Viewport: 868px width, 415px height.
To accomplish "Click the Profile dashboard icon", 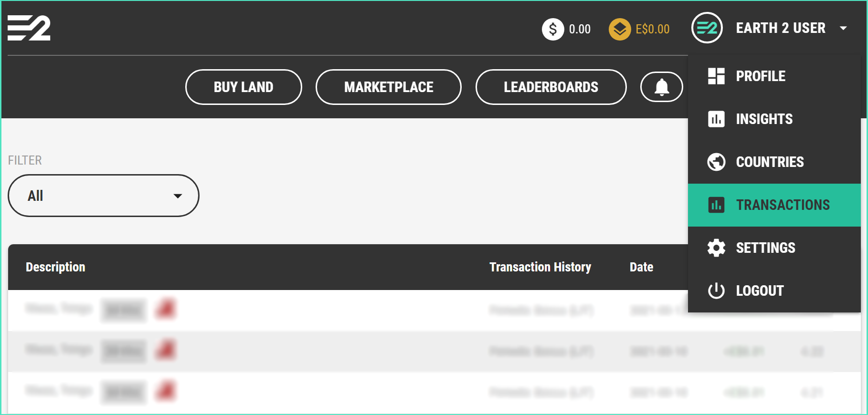I will point(716,76).
